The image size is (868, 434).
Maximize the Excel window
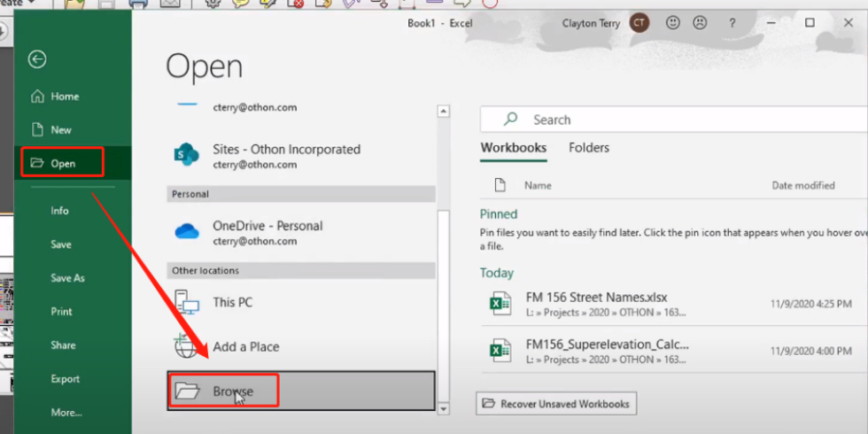pyautogui.click(x=810, y=23)
